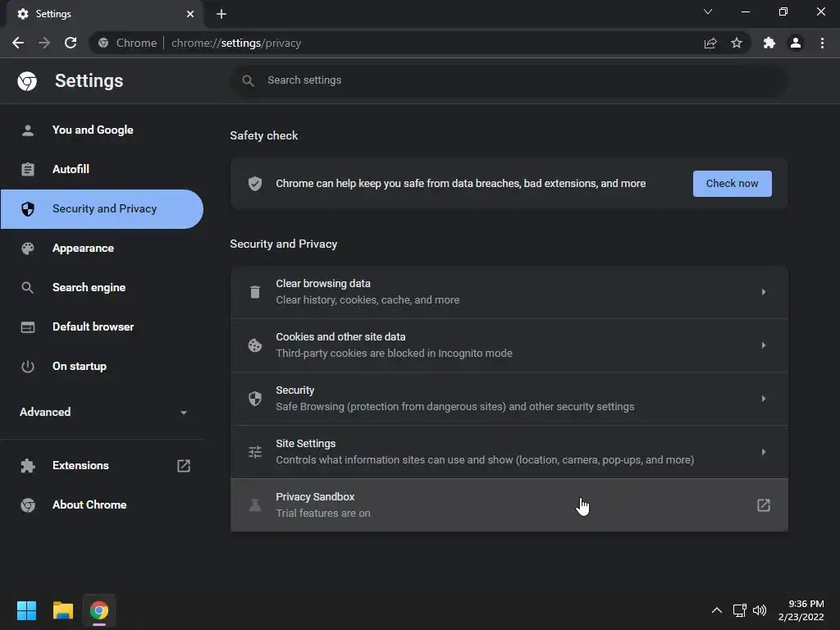The image size is (840, 630).
Task: Click the Chrome taskbar icon
Action: tap(99, 610)
